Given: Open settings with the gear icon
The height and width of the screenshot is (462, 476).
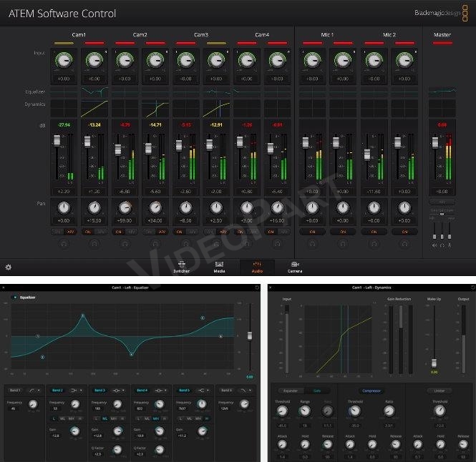Looking at the screenshot, I should pyautogui.click(x=8, y=267).
